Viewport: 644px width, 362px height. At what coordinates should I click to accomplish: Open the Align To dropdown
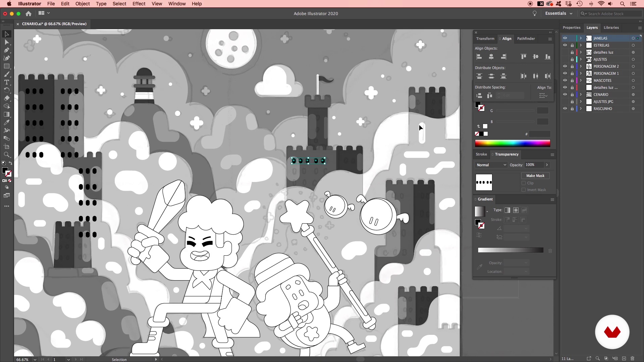pos(543,96)
